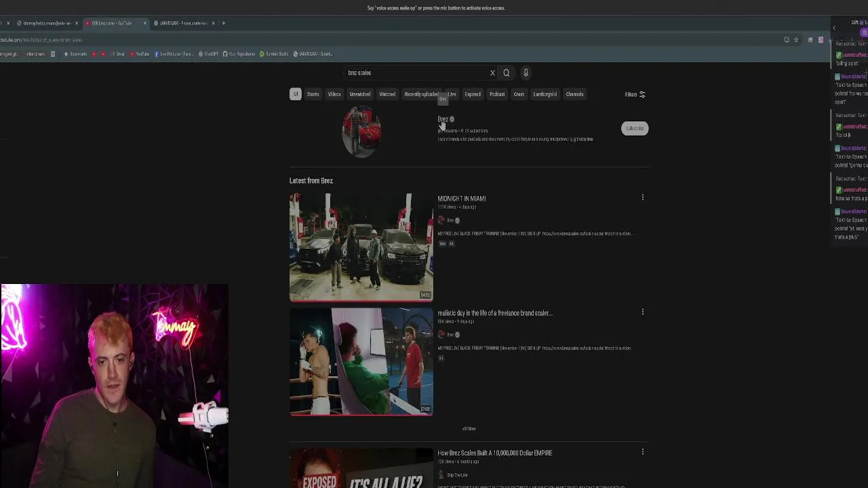Image resolution: width=868 pixels, height=488 pixels.
Task: Select the Exposed filter chip
Action: point(473,94)
